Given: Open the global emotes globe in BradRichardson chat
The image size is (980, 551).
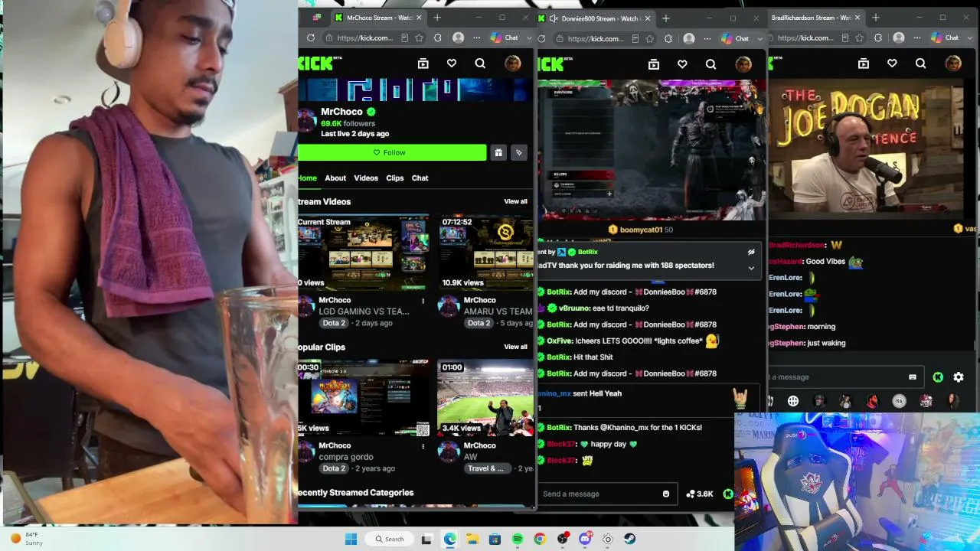Looking at the screenshot, I should tap(793, 401).
